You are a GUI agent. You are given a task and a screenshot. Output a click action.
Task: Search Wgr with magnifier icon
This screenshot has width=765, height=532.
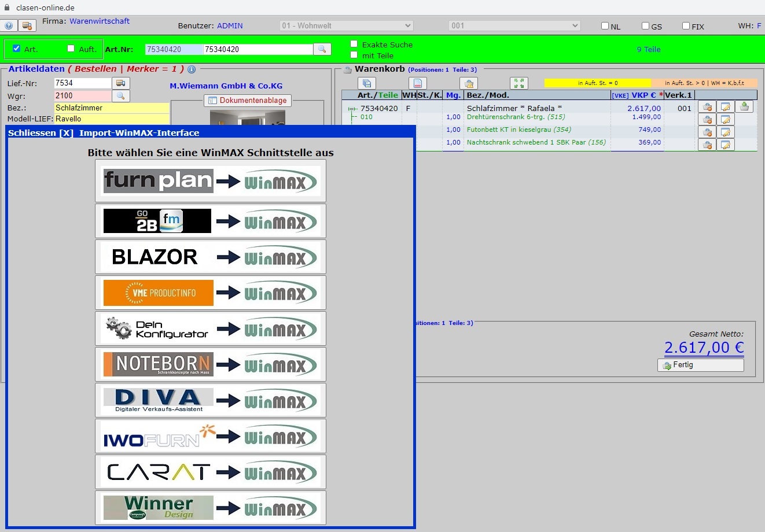pos(121,95)
